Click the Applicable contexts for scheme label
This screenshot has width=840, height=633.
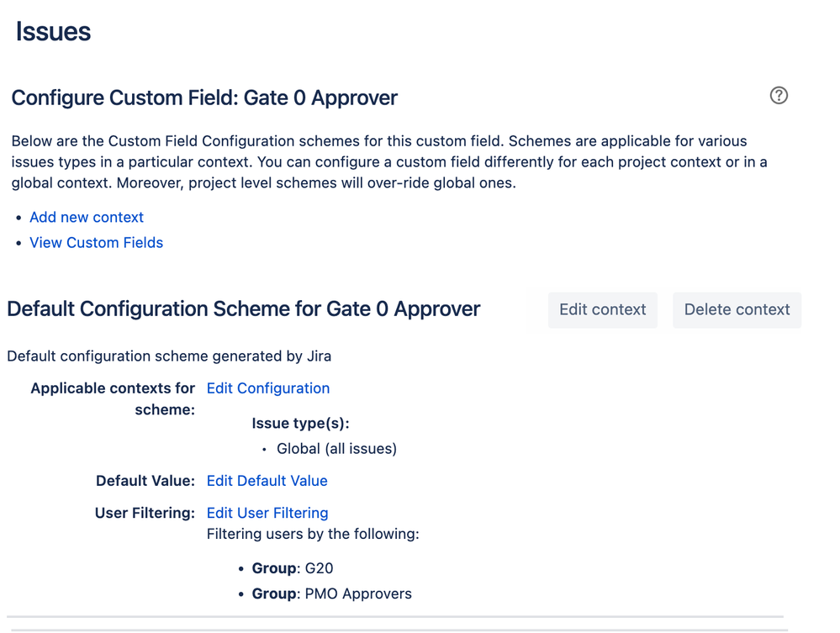click(113, 398)
